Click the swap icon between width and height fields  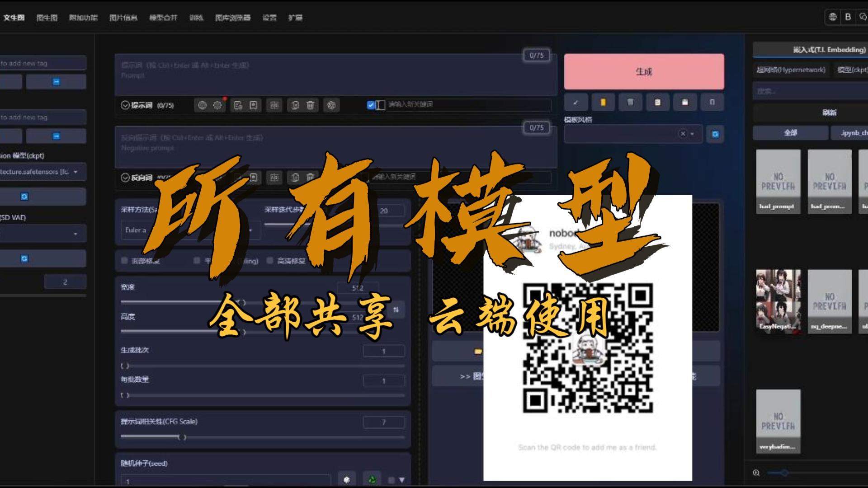[x=396, y=310]
